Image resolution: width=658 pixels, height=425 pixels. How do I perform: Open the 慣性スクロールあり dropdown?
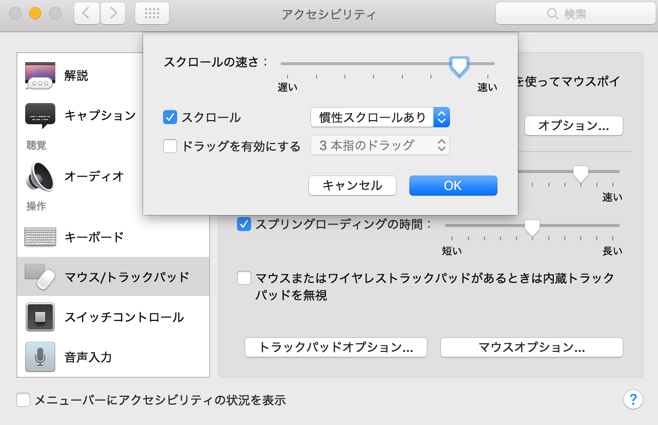(380, 117)
